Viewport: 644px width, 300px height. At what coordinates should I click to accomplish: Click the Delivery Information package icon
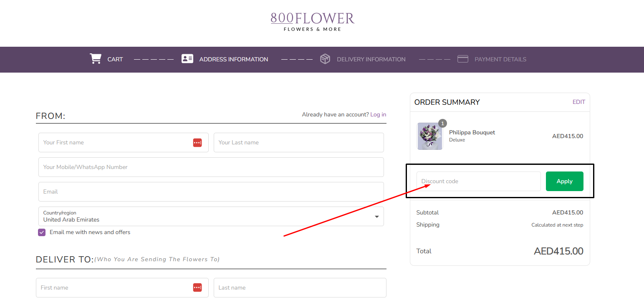click(325, 59)
